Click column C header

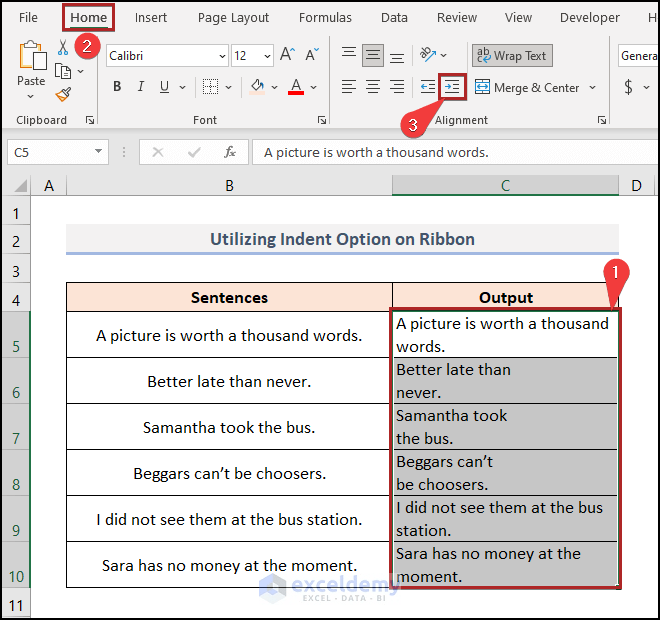point(505,186)
